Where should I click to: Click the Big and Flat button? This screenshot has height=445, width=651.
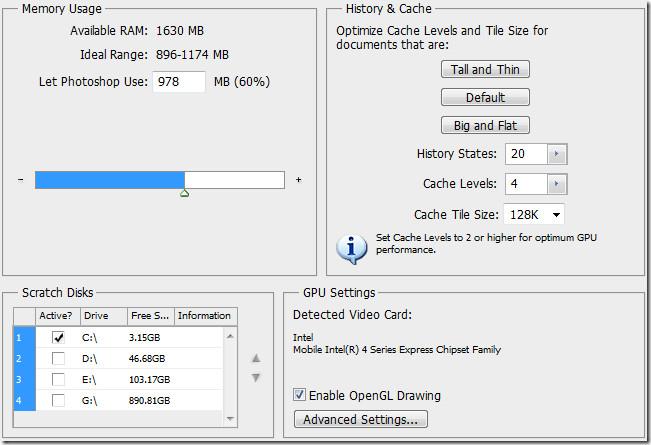485,125
